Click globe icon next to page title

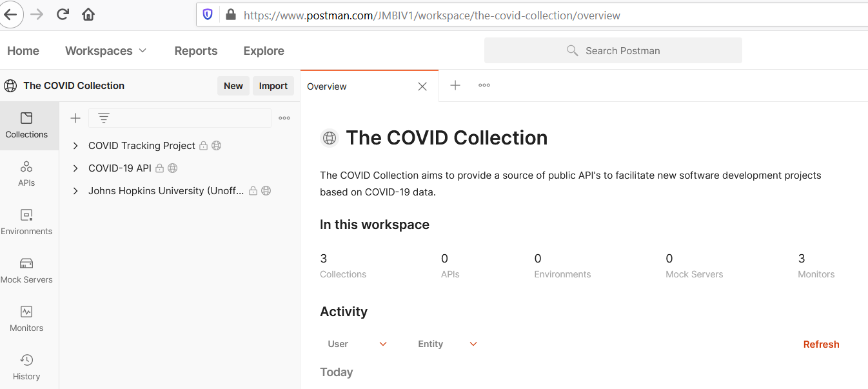click(x=330, y=138)
